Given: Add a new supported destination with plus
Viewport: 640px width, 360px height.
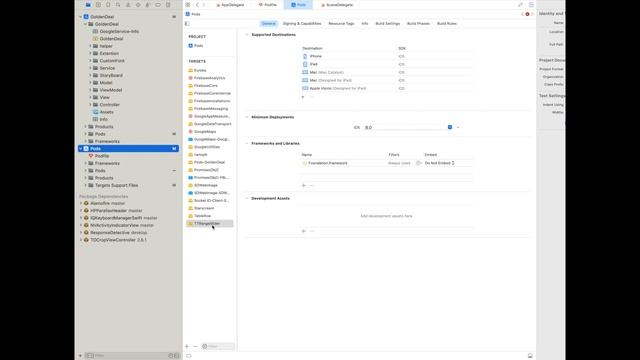Looking at the screenshot, I should 303,97.
